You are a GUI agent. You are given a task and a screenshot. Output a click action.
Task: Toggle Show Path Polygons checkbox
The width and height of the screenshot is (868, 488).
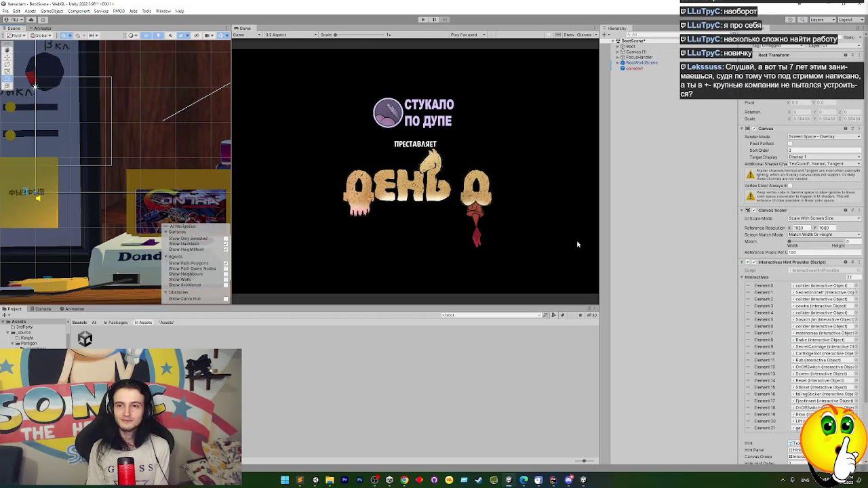226,263
